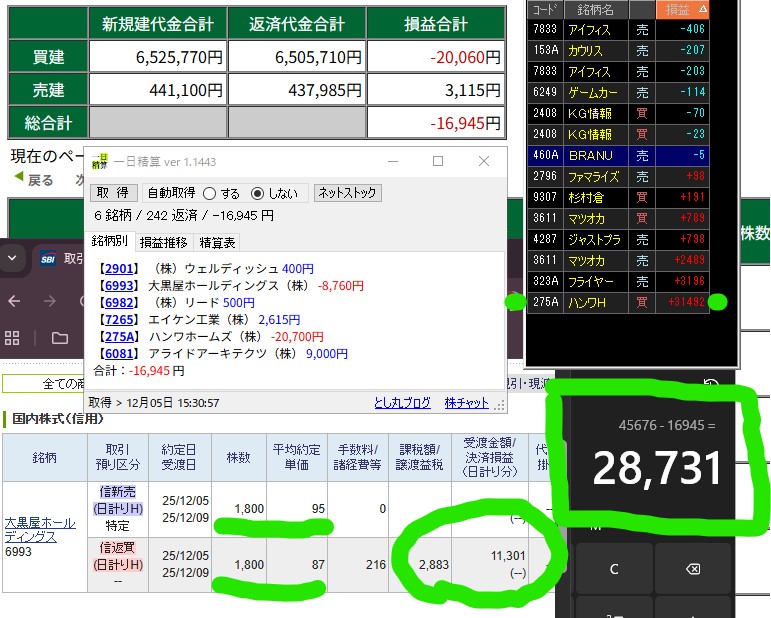The height and width of the screenshot is (618, 771).
Task: Click the 取得 fetch button
Action: point(115,193)
